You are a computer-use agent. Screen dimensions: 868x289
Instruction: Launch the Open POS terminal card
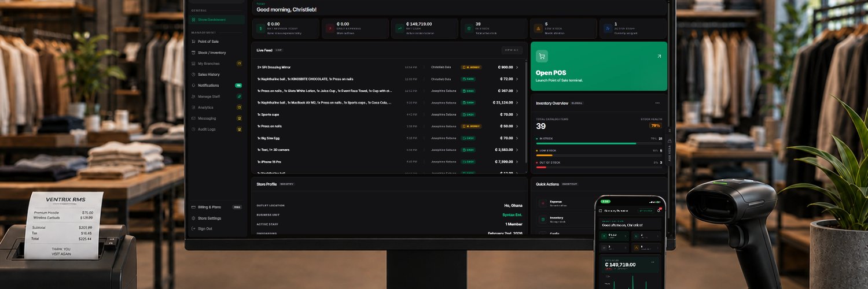tap(599, 66)
